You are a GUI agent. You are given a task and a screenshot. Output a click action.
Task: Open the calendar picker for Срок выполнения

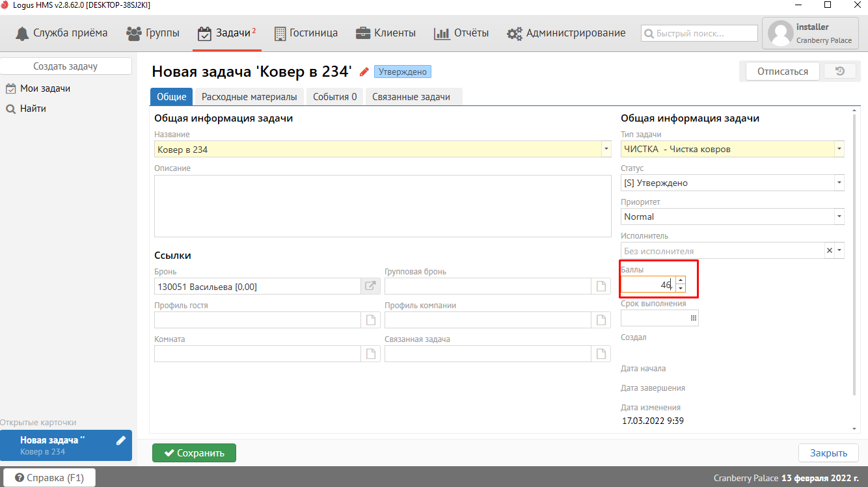point(693,318)
